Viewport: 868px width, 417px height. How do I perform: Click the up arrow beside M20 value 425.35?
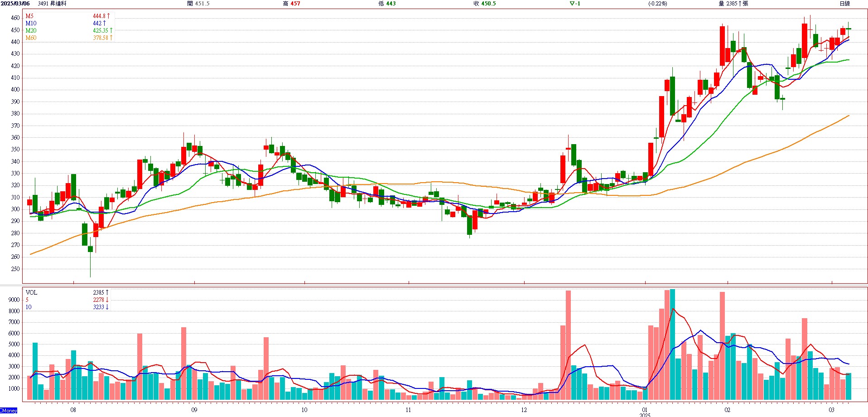(111, 30)
